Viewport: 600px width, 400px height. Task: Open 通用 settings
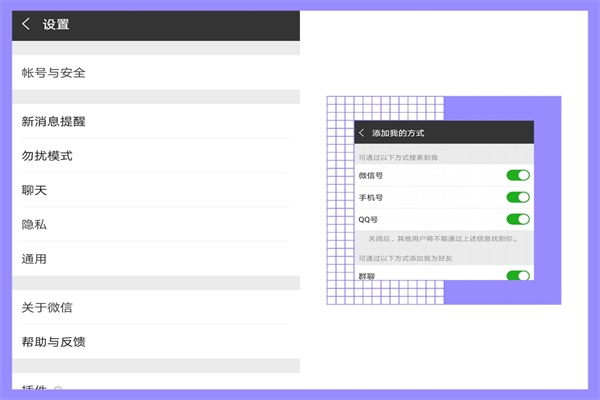coord(156,259)
